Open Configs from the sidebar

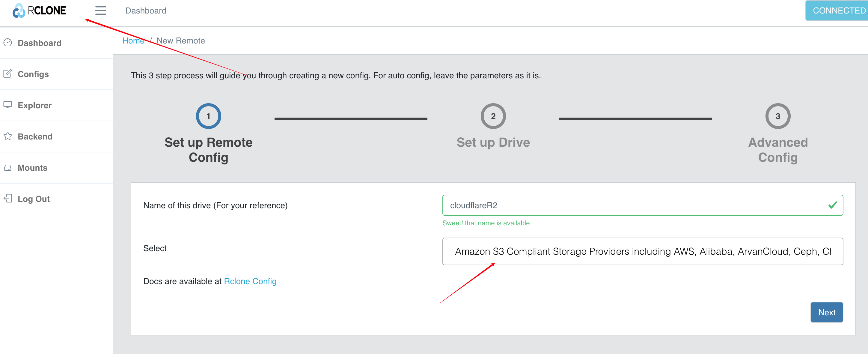[33, 74]
